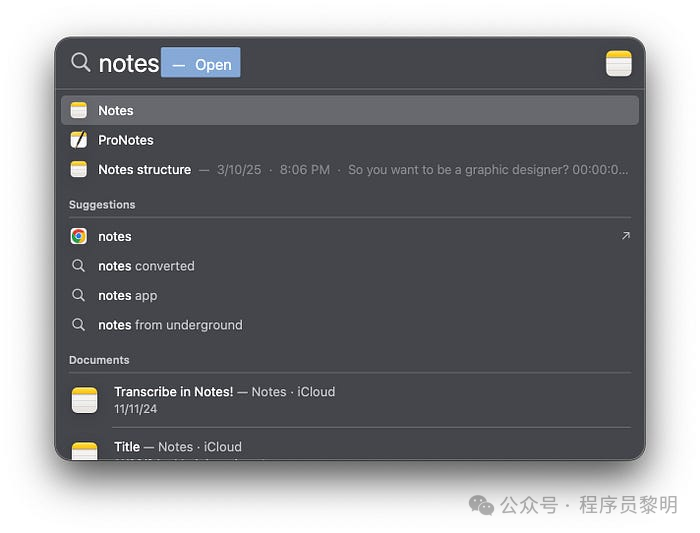Click the highlighted "— Open" completion text
The image size is (700, 533).
click(201, 62)
